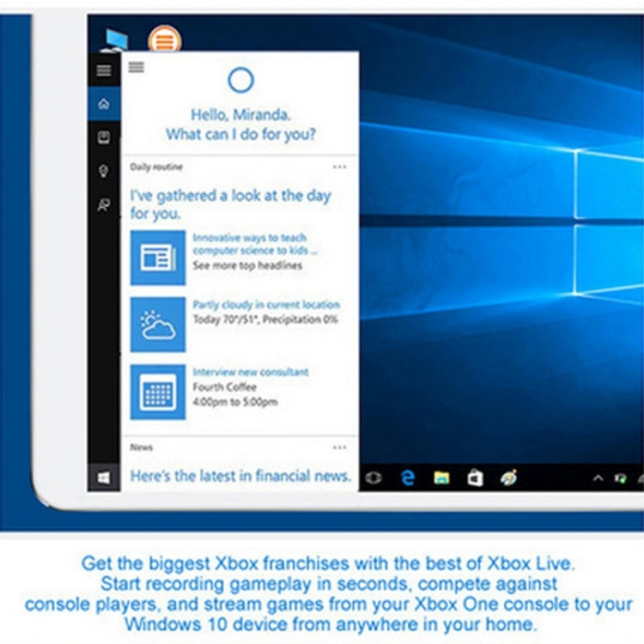Click the 'Hello, Miranda.' greeting

240,114
